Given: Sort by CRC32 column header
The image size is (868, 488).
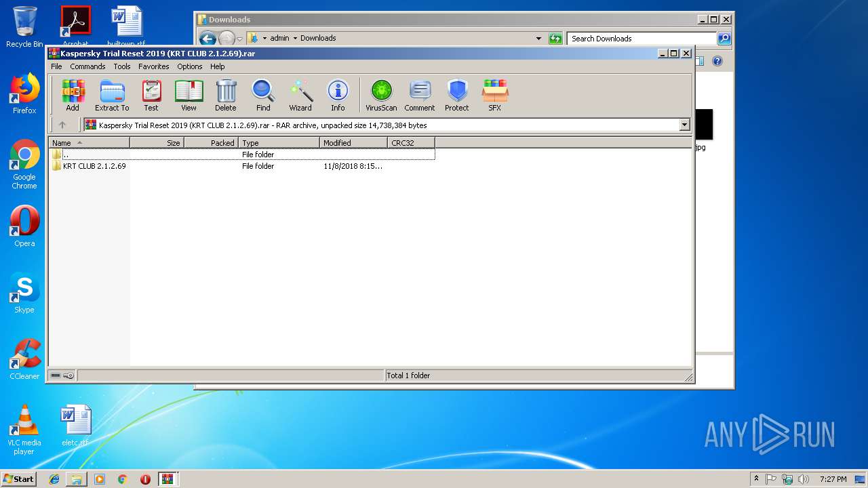Looking at the screenshot, I should 411,143.
